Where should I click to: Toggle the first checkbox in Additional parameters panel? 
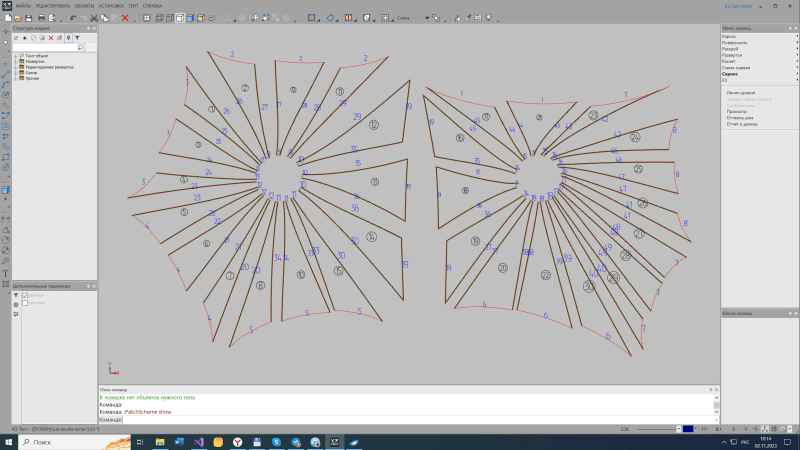pyautogui.click(x=25, y=296)
